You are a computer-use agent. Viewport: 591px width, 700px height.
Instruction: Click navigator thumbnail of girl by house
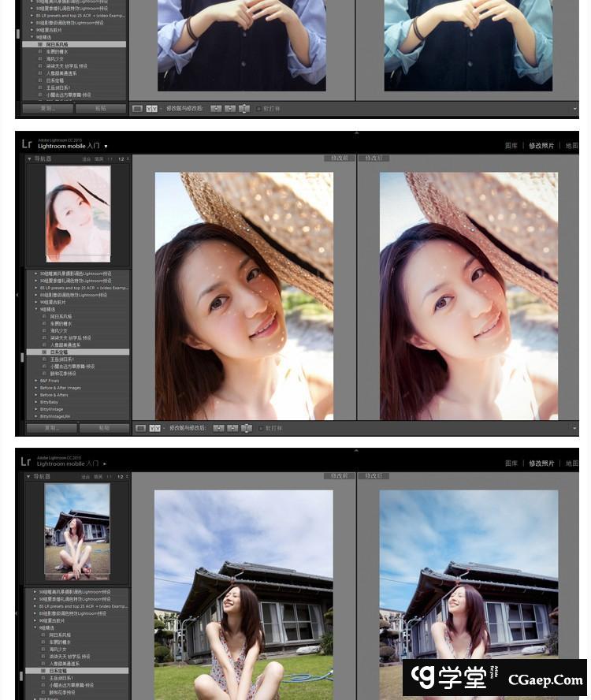(77, 531)
